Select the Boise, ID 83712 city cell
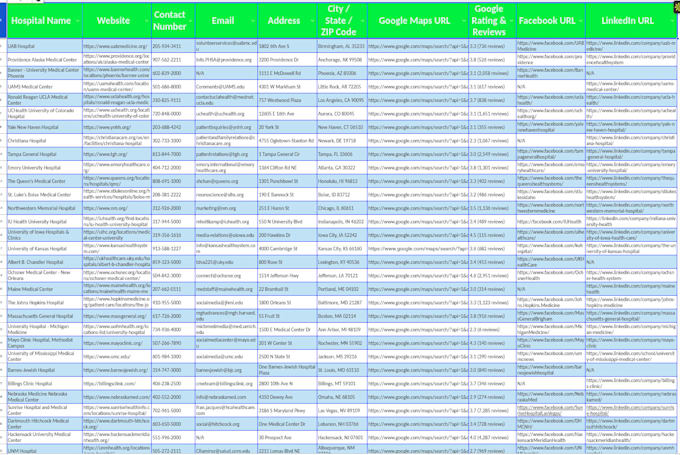 click(x=342, y=195)
